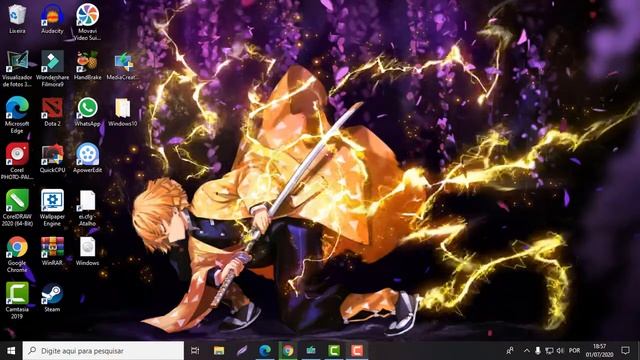Select the MediaCreation tool shortcut

coord(122,65)
